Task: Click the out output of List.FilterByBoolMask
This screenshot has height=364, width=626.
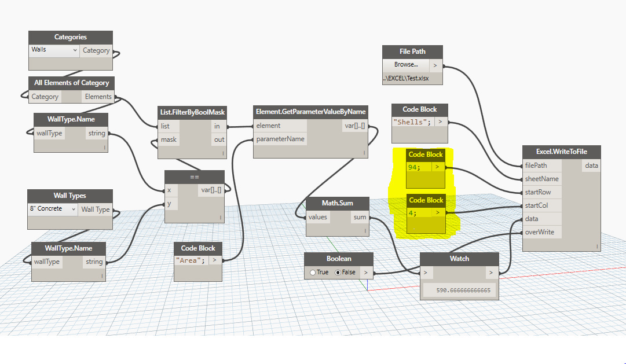Action: tap(219, 139)
